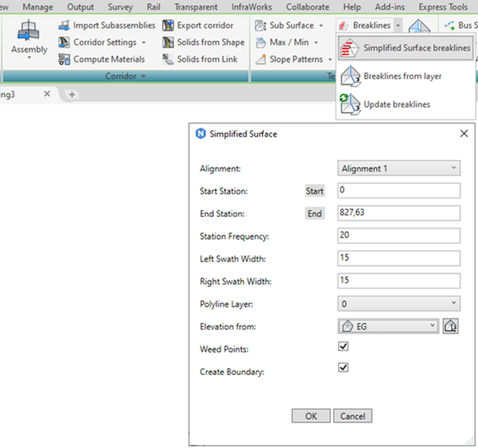Screen dimensions: 478x448
Task: Pick surface from drawing icon button
Action: click(450, 326)
